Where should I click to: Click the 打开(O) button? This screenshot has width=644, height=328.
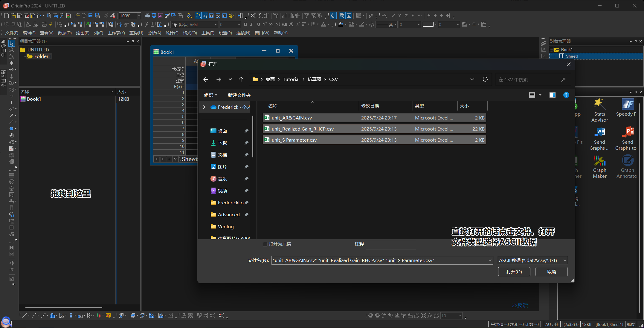point(514,272)
